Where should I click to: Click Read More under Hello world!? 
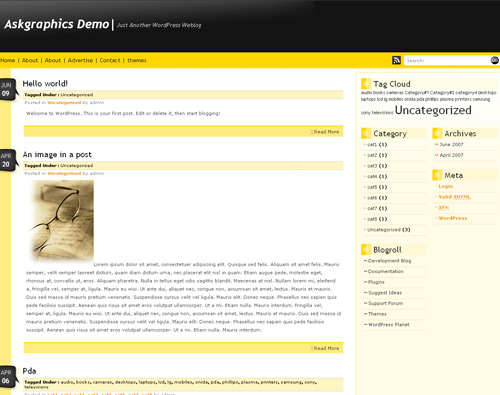(x=325, y=132)
